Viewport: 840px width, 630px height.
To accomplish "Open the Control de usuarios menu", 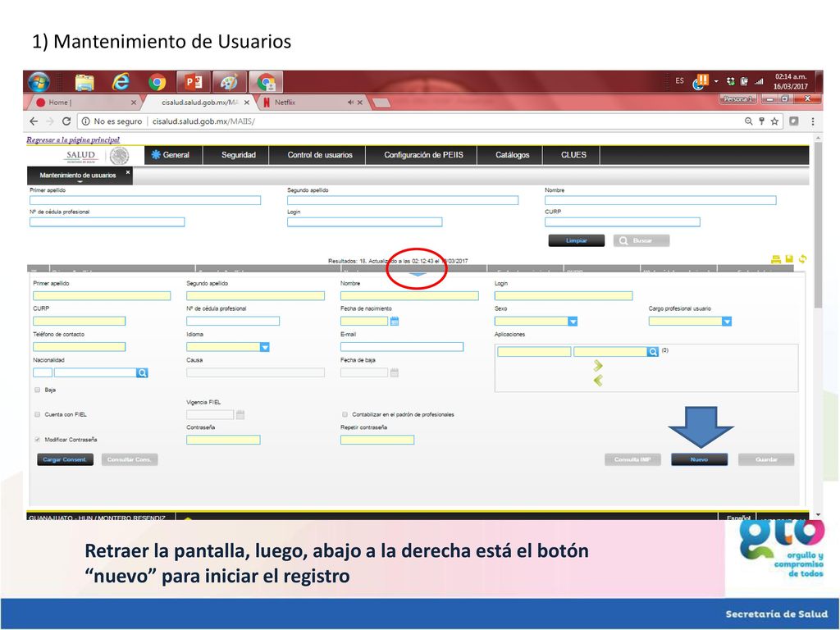I will (x=320, y=155).
